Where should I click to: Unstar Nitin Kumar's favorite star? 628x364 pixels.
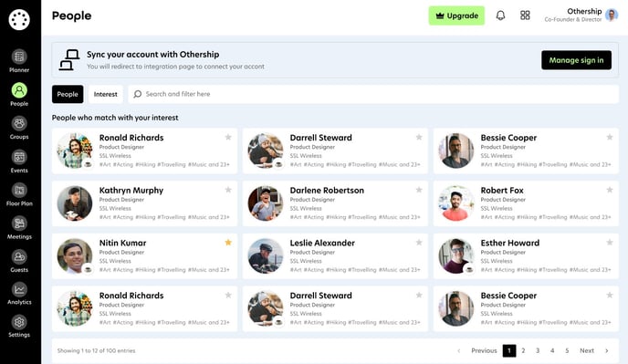(228, 243)
